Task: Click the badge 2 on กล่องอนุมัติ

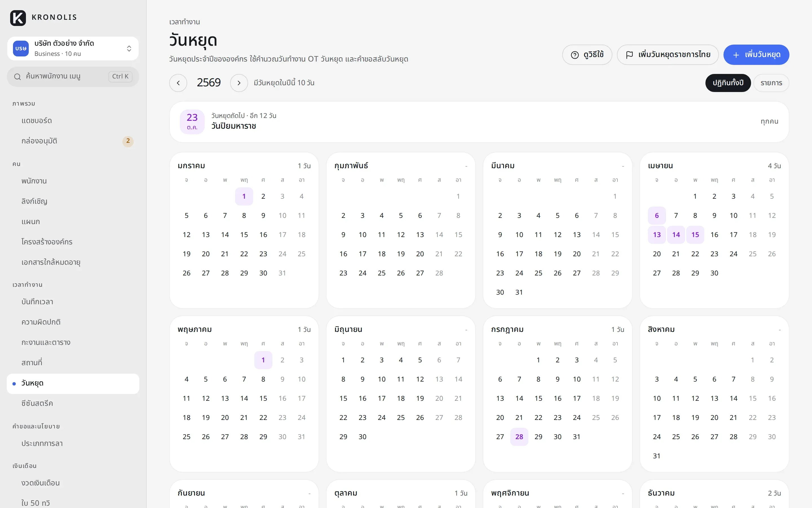Action: pyautogui.click(x=128, y=141)
